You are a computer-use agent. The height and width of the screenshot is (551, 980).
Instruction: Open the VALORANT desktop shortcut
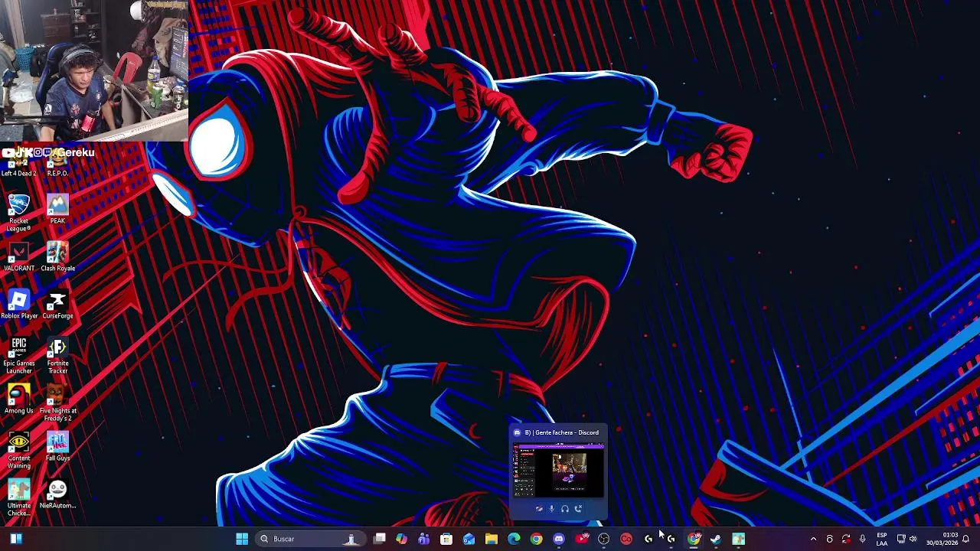click(x=18, y=256)
